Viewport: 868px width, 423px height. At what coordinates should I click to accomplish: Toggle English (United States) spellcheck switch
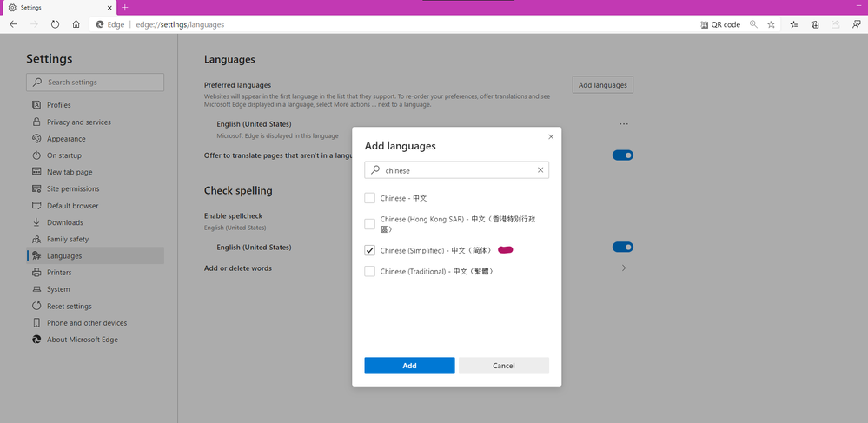click(x=623, y=247)
